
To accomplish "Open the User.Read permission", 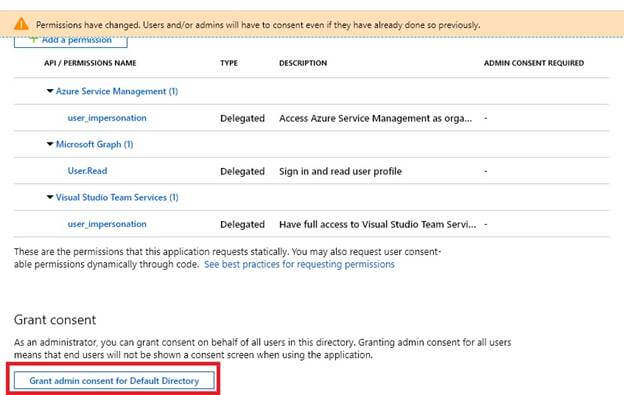I will click(87, 171).
